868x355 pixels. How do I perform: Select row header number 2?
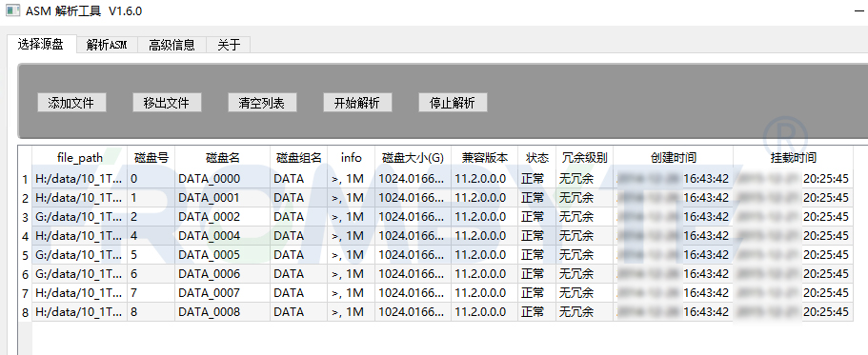tap(25, 198)
